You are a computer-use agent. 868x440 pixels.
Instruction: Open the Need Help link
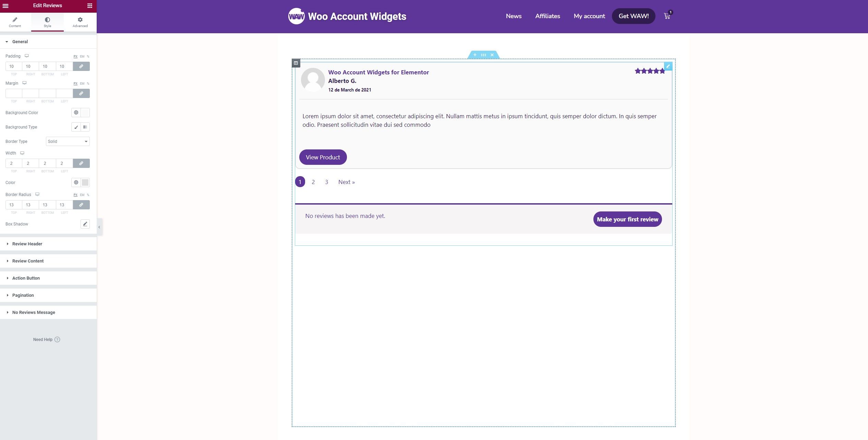point(47,340)
